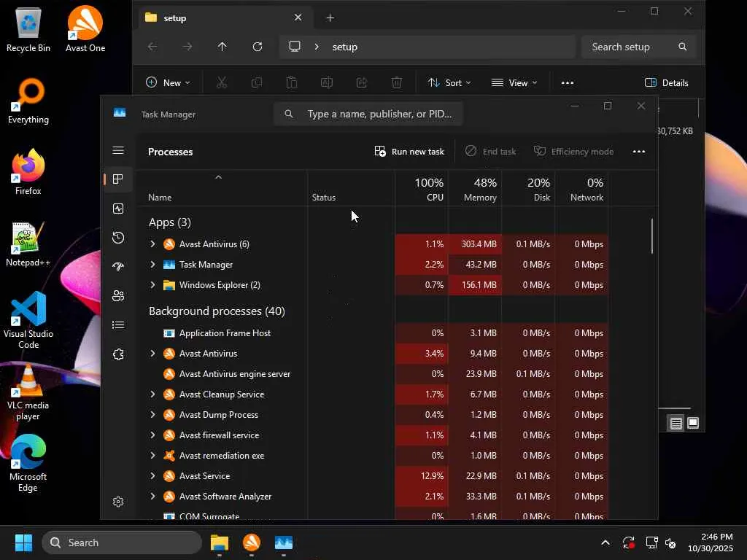Open Notepad++ desktop shortcut
Viewport: 747px width, 560px height.
point(28,244)
